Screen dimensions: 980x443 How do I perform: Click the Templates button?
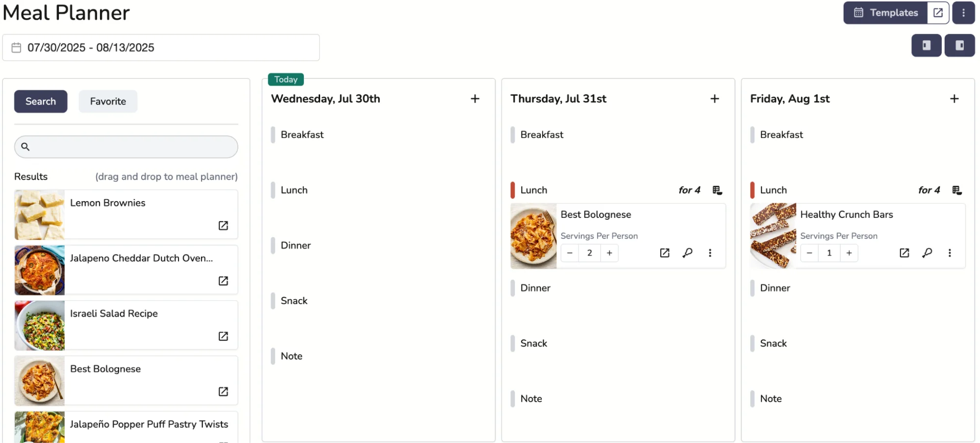885,13
